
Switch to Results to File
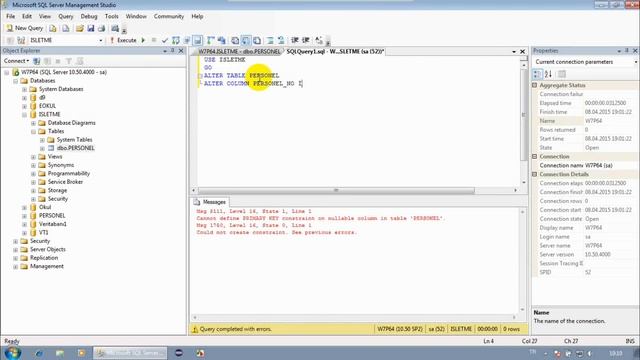pyautogui.click(x=257, y=40)
